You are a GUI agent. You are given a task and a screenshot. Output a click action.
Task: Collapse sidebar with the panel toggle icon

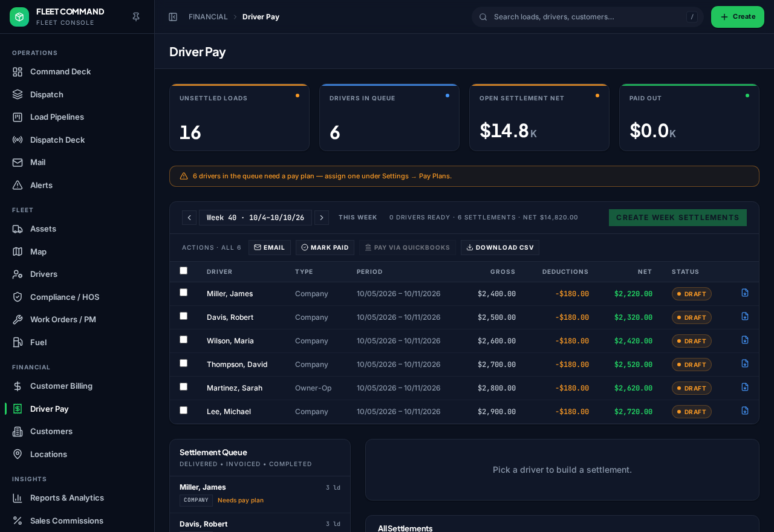pyautogui.click(x=173, y=17)
